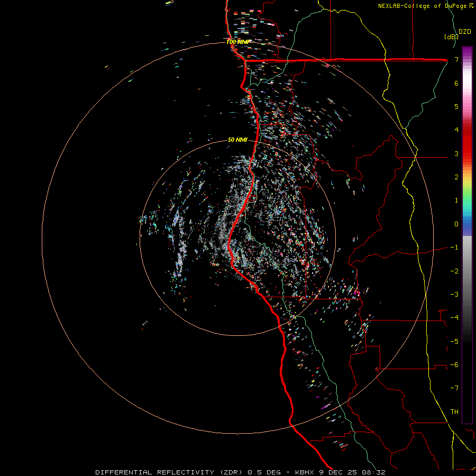Image resolution: width=476 pixels, height=476 pixels.
Task: Click the -3 value on the scale
Action: coord(454,294)
